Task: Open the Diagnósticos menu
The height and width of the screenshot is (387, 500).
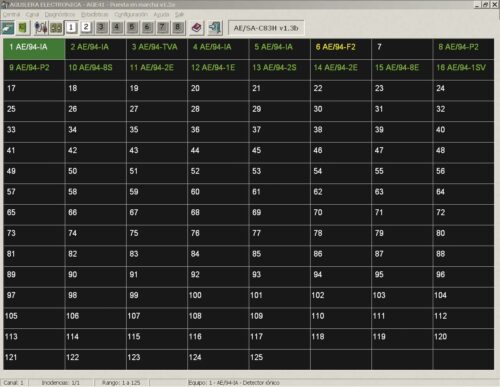Action: pos(60,15)
